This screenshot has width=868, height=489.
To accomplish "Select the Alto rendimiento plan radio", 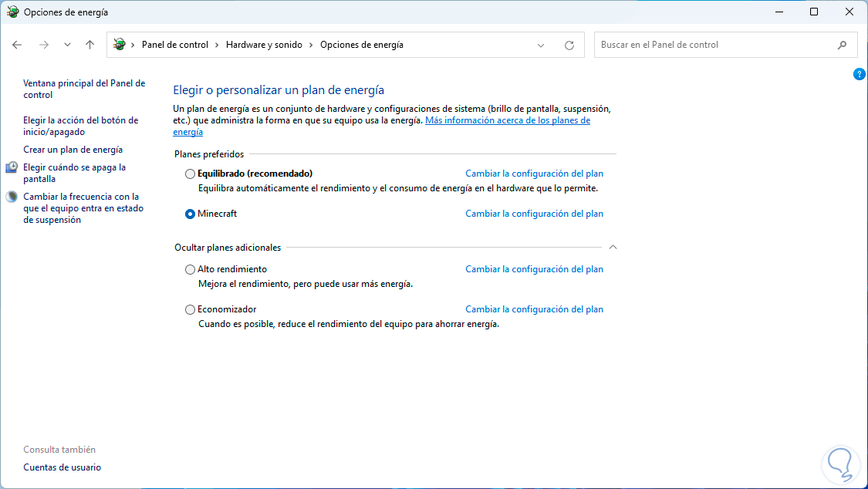I will (190, 269).
